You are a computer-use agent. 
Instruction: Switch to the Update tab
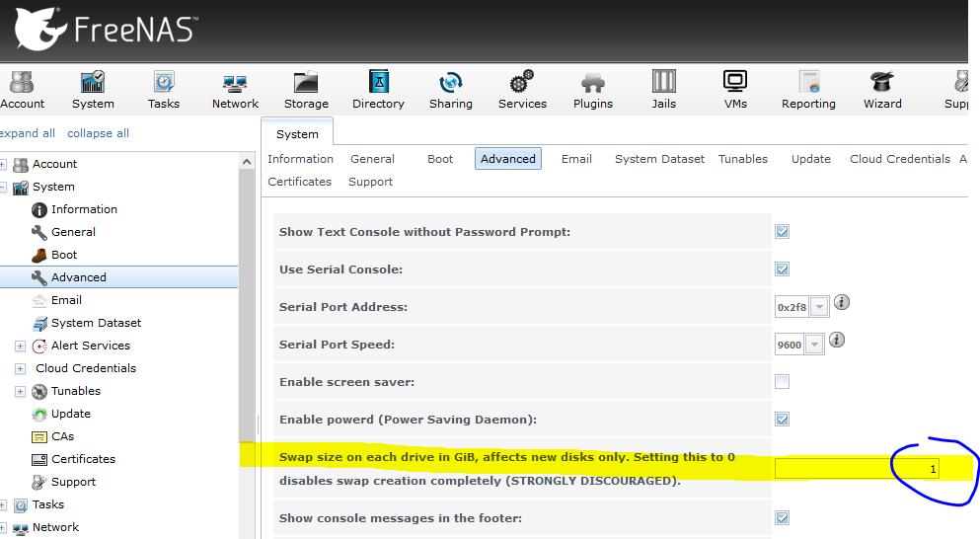point(810,159)
